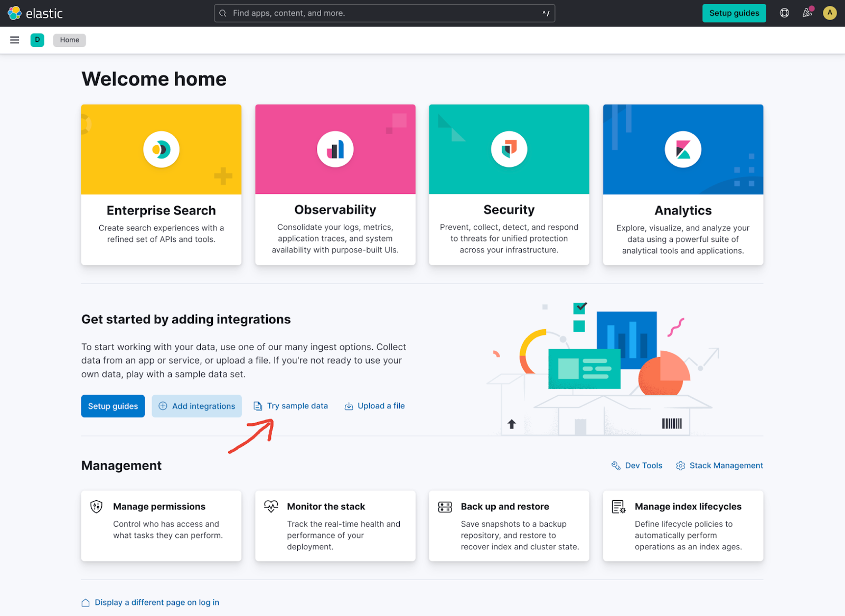Click the storage icon on Back up and restore

[x=445, y=507]
